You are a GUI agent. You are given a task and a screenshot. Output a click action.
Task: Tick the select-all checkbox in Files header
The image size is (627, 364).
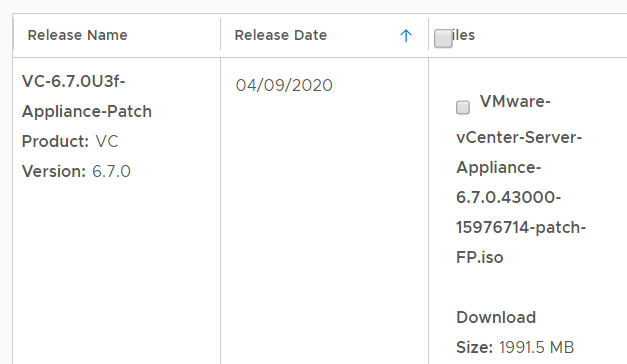coord(443,38)
